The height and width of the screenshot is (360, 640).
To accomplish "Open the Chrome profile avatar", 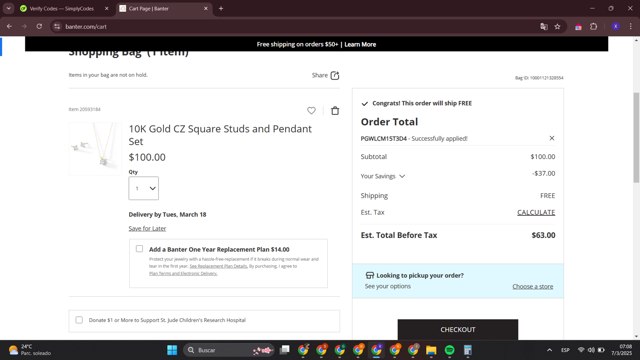I will (x=616, y=27).
